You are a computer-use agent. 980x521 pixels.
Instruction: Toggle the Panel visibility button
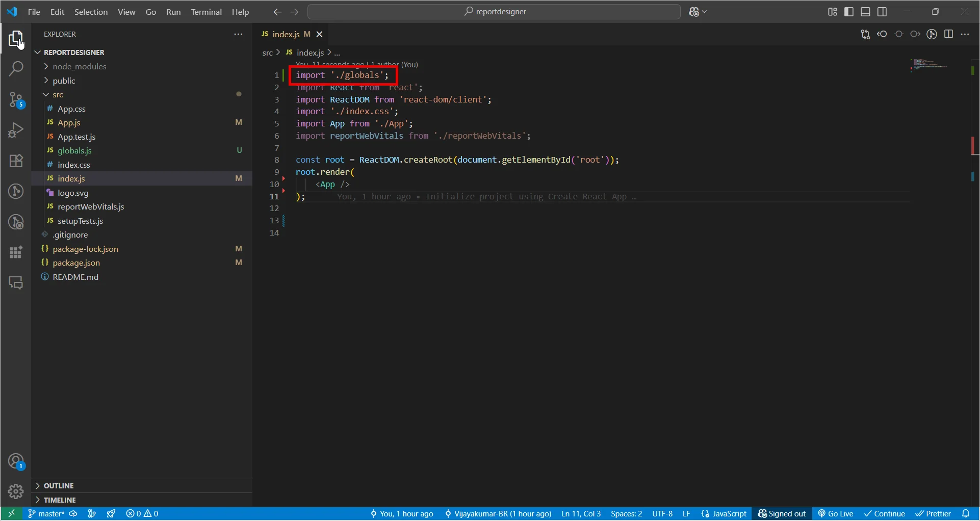pos(866,11)
